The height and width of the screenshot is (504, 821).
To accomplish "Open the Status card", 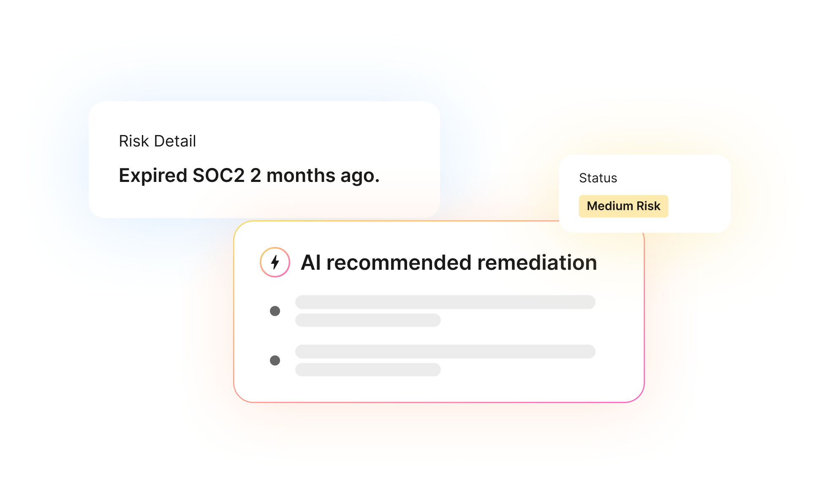I will pos(645,193).
